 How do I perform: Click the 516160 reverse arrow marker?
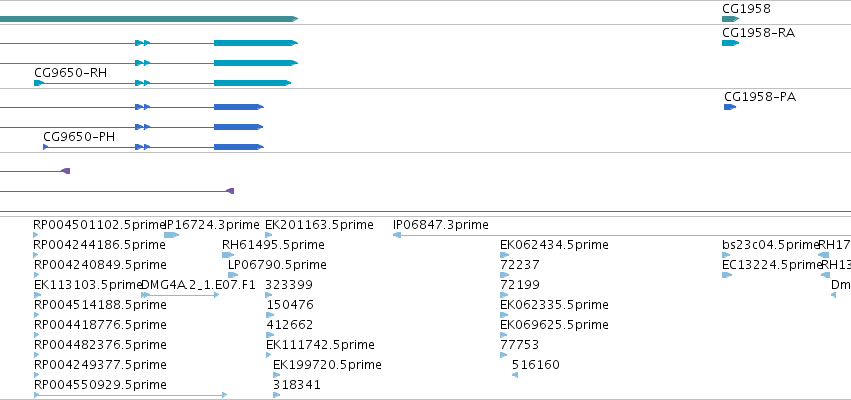pos(515,375)
